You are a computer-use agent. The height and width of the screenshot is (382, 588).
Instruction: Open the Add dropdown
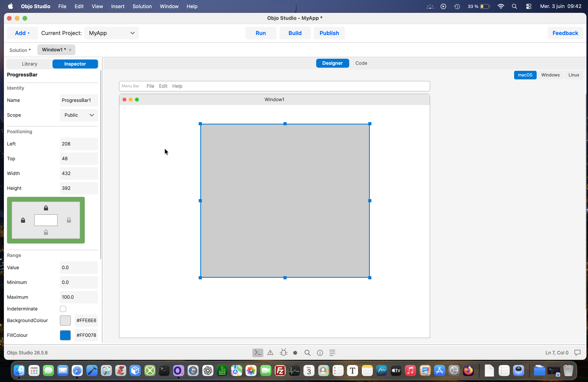pos(22,33)
